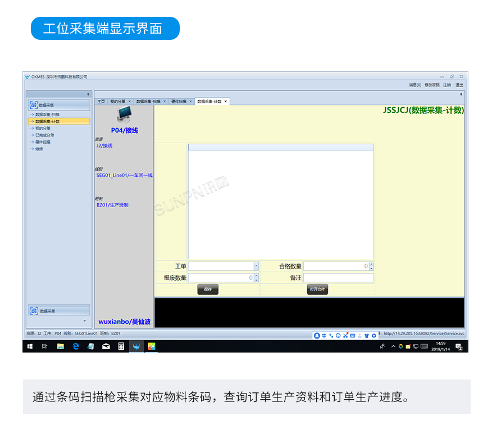Click the P04/接线 workstation monitor icon
This screenshot has width=483, height=448.
124,114
